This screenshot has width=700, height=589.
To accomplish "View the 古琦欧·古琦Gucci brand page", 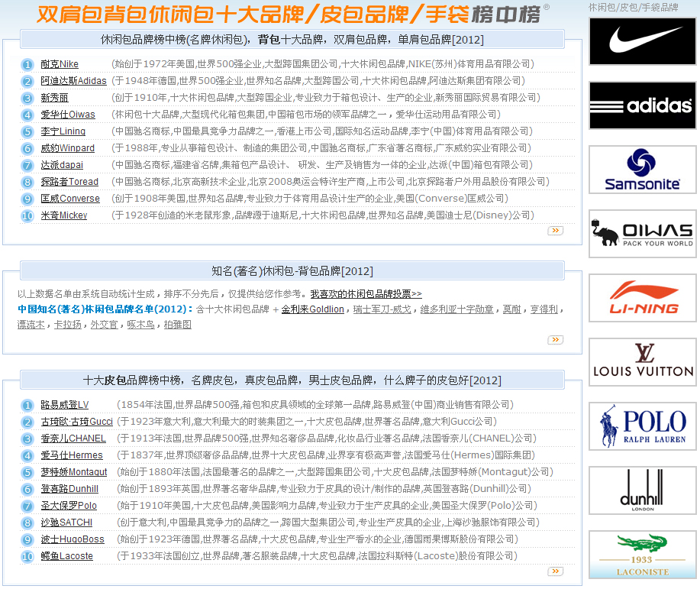I will (x=77, y=422).
